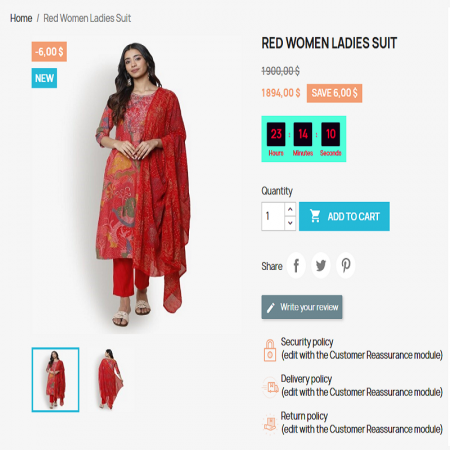Click the pencil icon on Write your review
This screenshot has height=450, width=450.
[271, 307]
